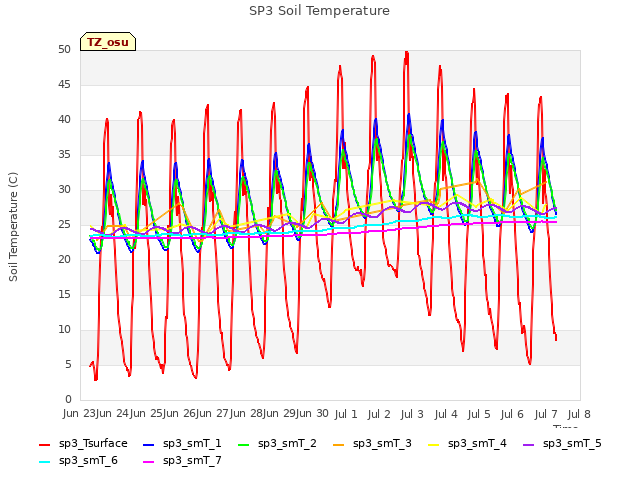Click the y-axis value 50
The image size is (640, 480).
[x=64, y=49]
